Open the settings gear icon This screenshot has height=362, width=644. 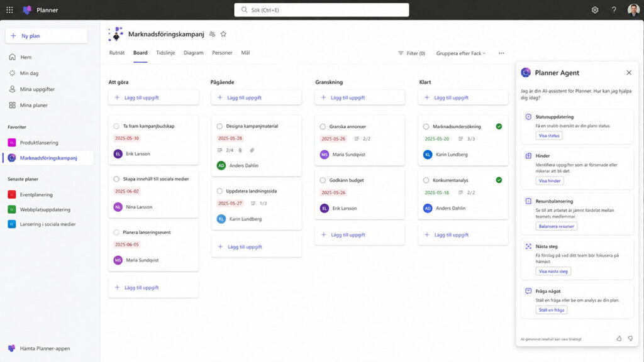click(x=595, y=10)
